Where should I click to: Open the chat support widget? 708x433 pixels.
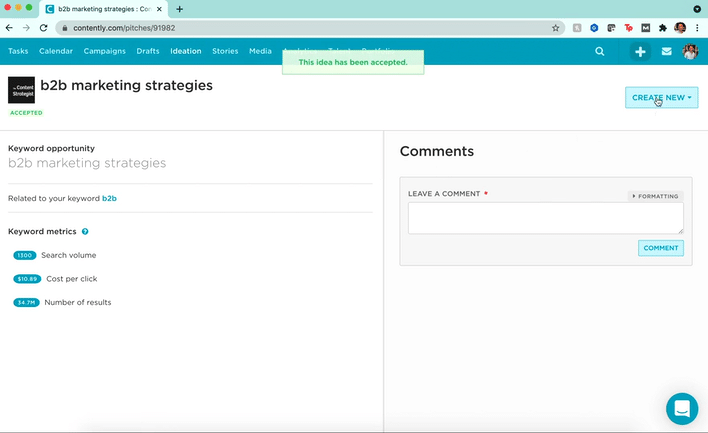[682, 408]
